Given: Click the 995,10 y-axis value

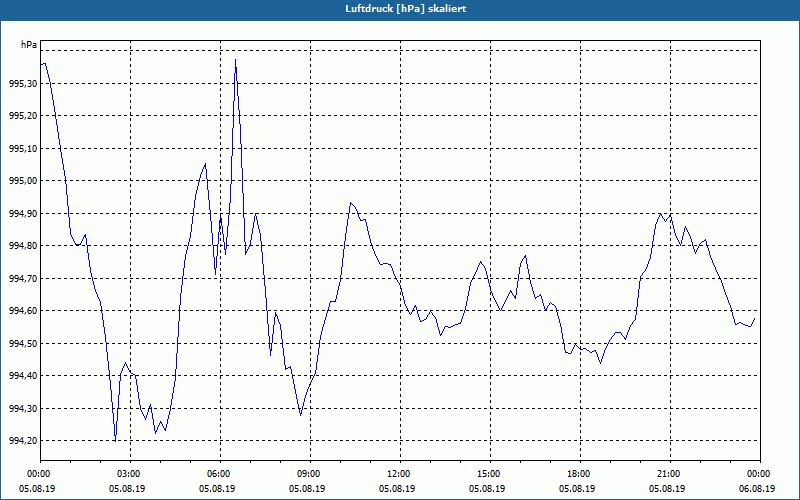Looking at the screenshot, I should 23,148.
